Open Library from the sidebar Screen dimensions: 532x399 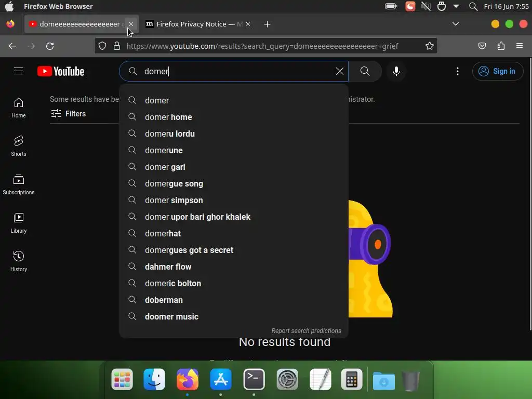(x=19, y=223)
